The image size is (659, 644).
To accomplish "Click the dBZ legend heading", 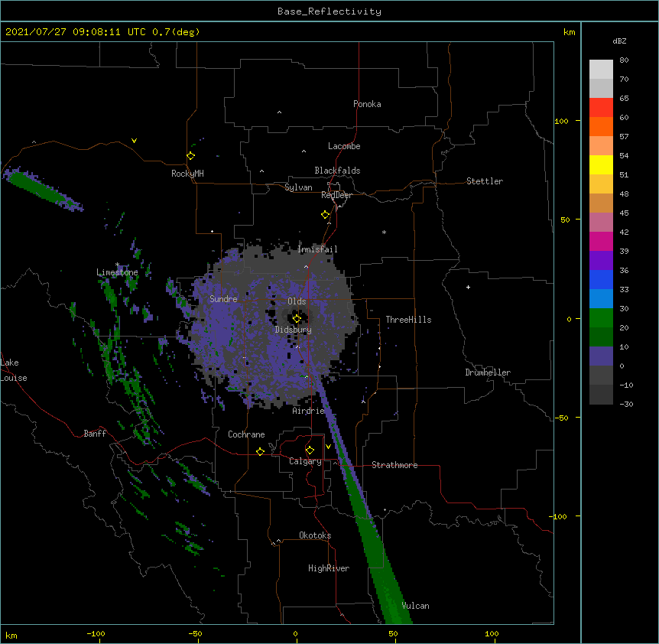I will (x=619, y=41).
